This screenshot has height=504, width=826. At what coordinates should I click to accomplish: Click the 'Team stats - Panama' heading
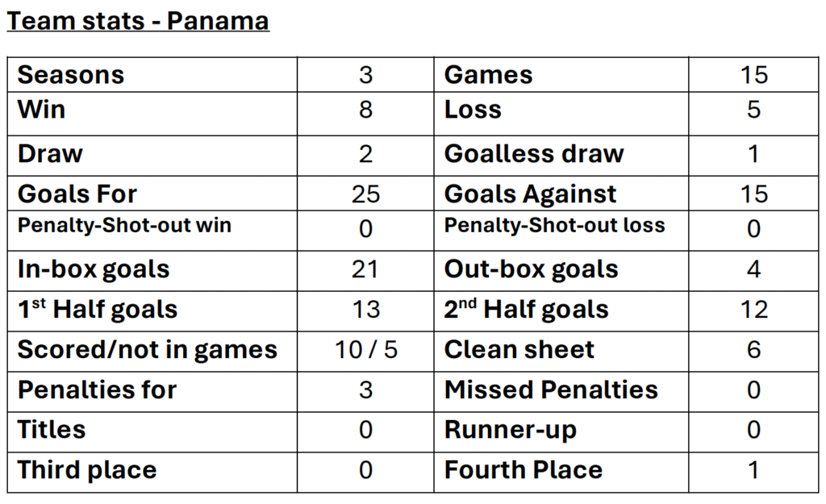click(138, 21)
